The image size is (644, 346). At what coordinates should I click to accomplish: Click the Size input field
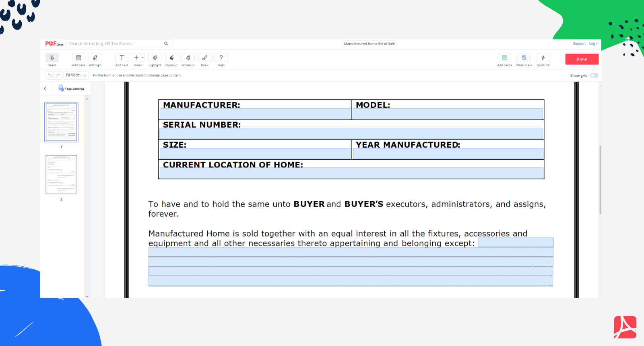pyautogui.click(x=255, y=154)
